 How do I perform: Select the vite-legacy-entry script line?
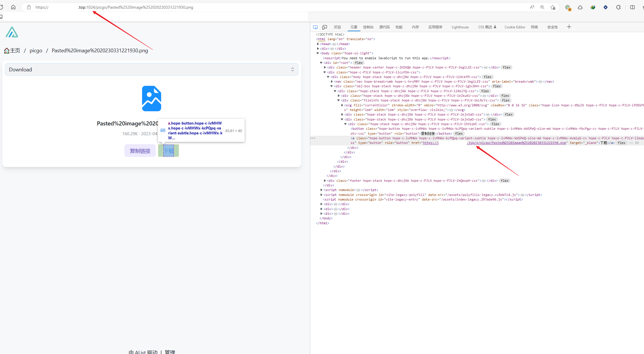(x=423, y=199)
